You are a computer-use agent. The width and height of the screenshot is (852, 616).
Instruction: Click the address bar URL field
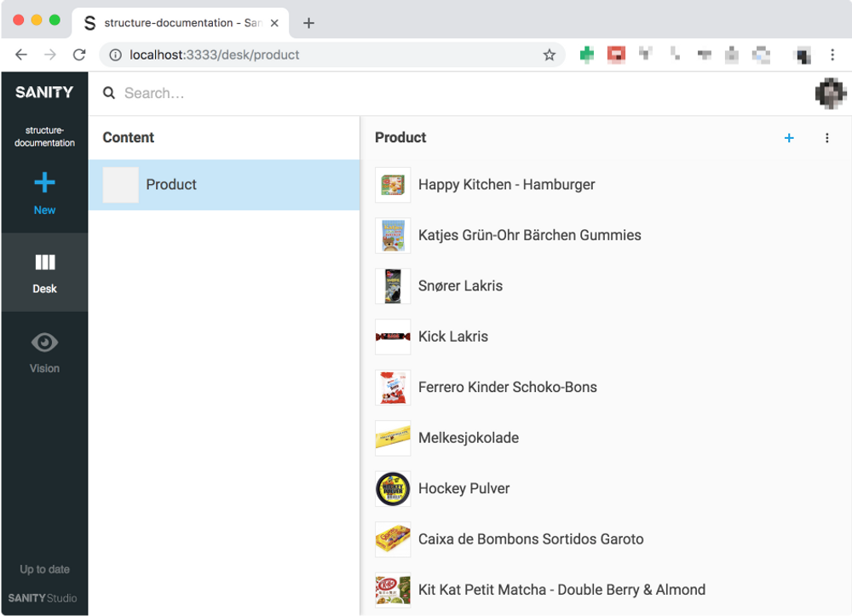(332, 55)
